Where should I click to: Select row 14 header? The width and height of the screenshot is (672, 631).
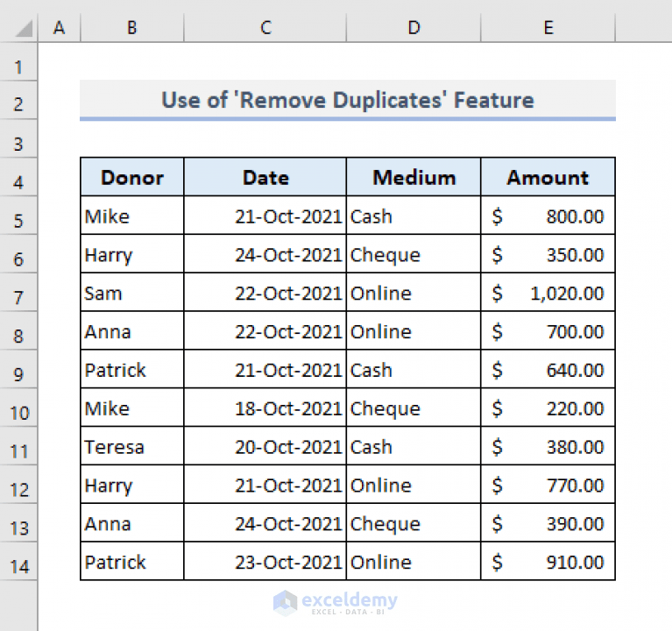tap(18, 561)
